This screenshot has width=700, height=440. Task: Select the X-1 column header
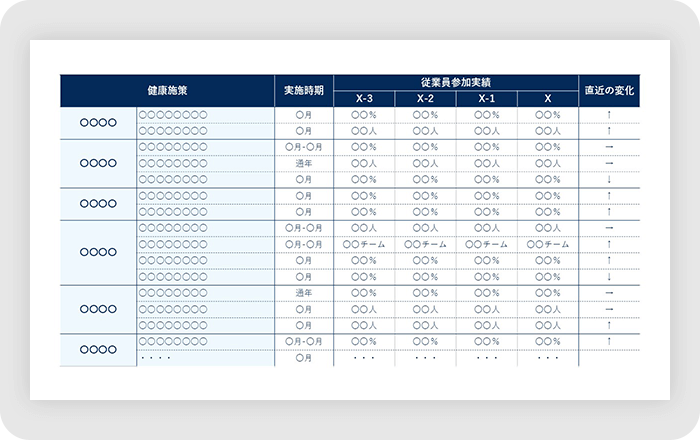(487, 98)
